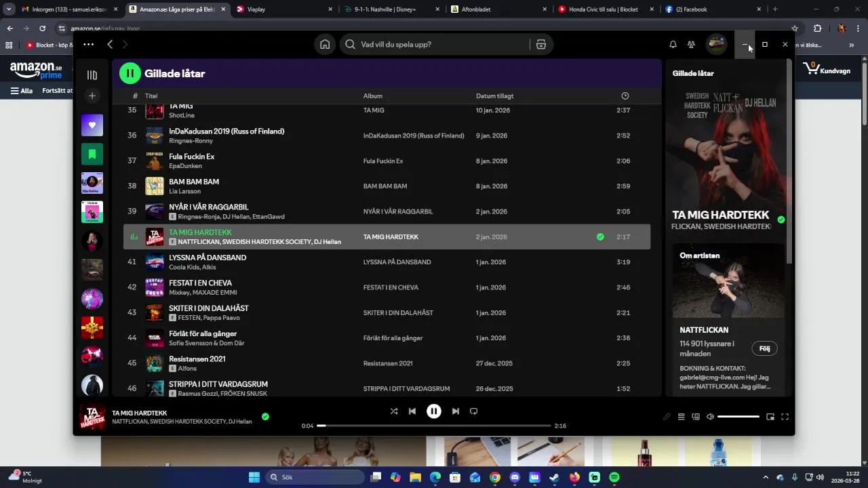Open Spotify notifications bell
The width and height of the screenshot is (868, 488).
673,44
